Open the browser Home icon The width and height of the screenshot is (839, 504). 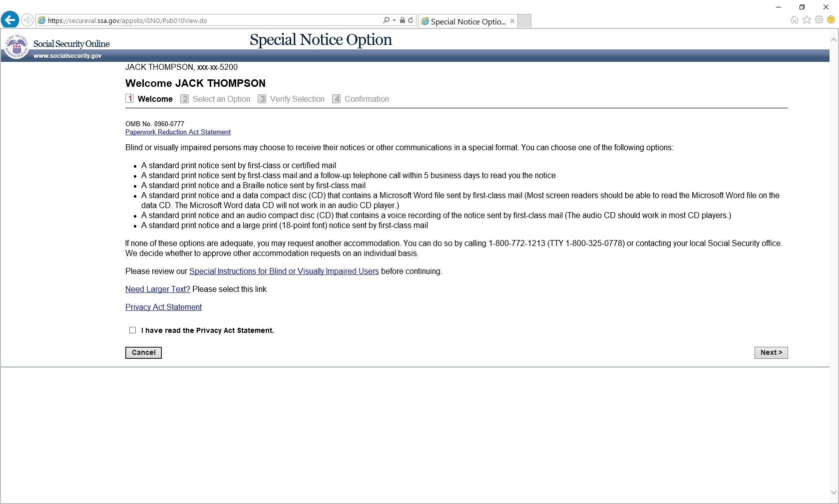795,20
